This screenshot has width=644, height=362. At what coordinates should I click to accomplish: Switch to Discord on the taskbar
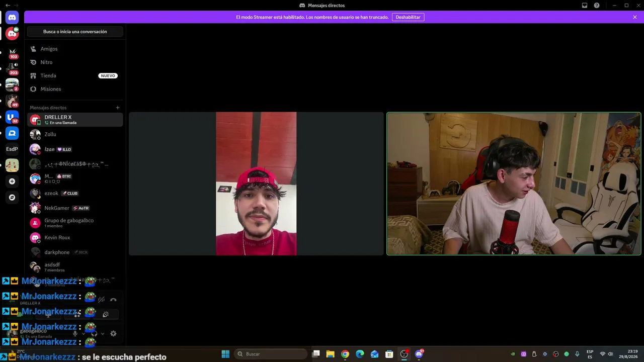coord(419,354)
